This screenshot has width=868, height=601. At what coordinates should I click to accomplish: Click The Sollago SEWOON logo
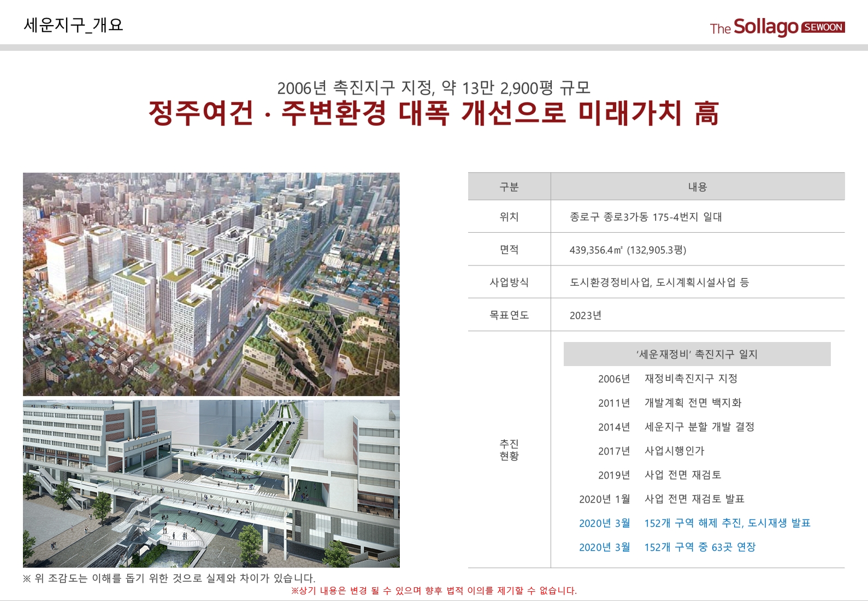click(x=777, y=27)
